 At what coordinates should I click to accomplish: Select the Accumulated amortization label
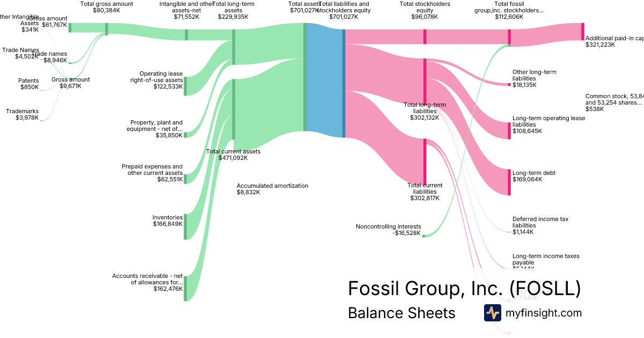272,189
